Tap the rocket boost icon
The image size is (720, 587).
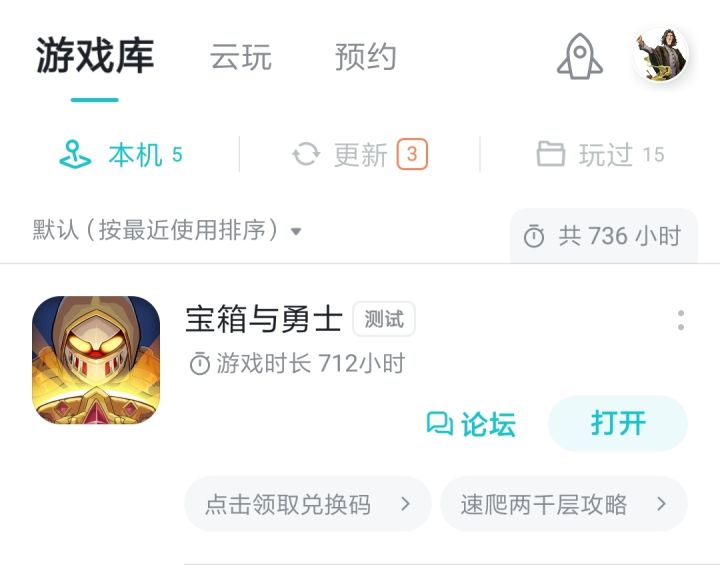(x=580, y=56)
